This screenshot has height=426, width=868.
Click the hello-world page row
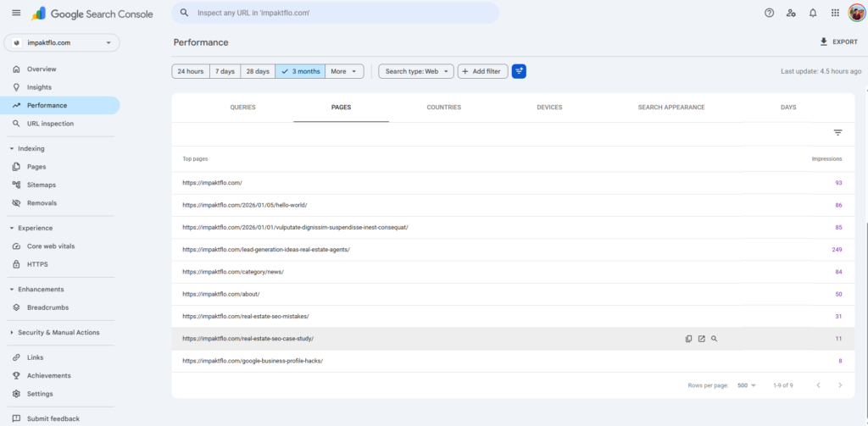513,205
